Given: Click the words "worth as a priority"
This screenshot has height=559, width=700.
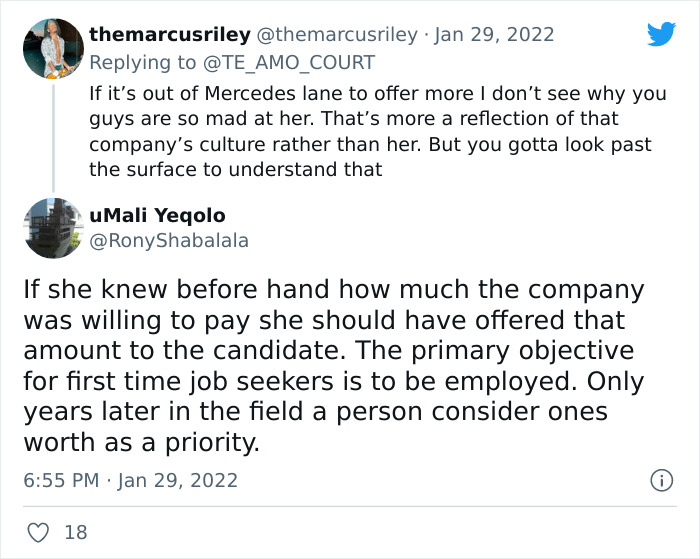Looking at the screenshot, I should point(141,443).
